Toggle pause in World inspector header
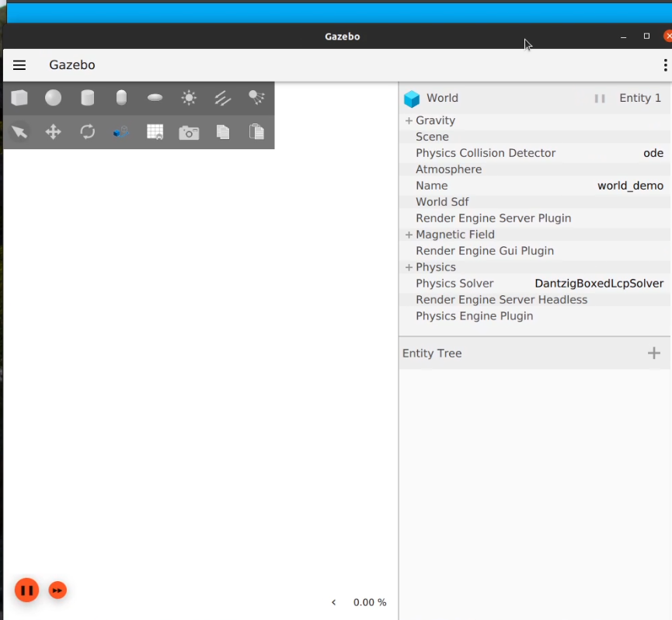Viewport: 672px width, 620px height. (x=600, y=99)
